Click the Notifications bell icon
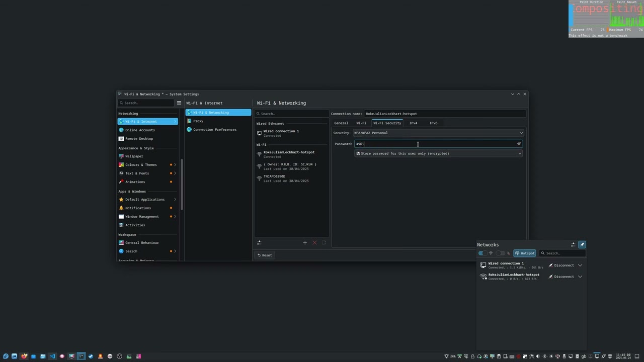Viewport: 644px width, 362px height. (x=121, y=208)
